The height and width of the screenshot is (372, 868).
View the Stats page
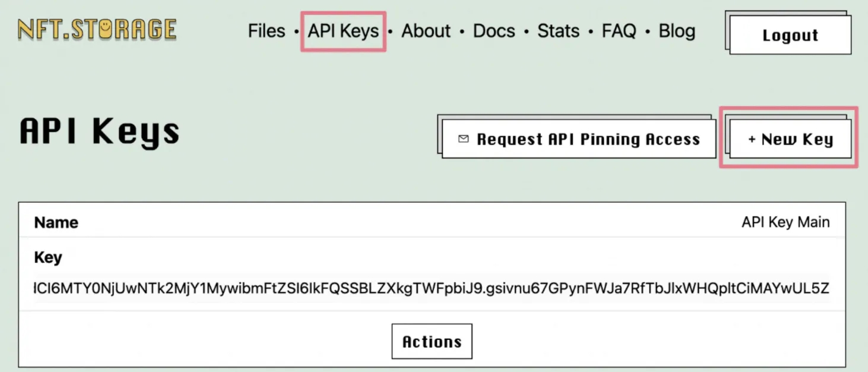click(x=558, y=31)
